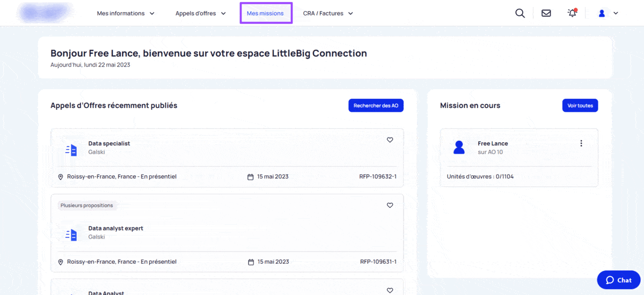Click the location pin on Data analyst expert
Viewport: 644px width, 295px height.
point(61,262)
